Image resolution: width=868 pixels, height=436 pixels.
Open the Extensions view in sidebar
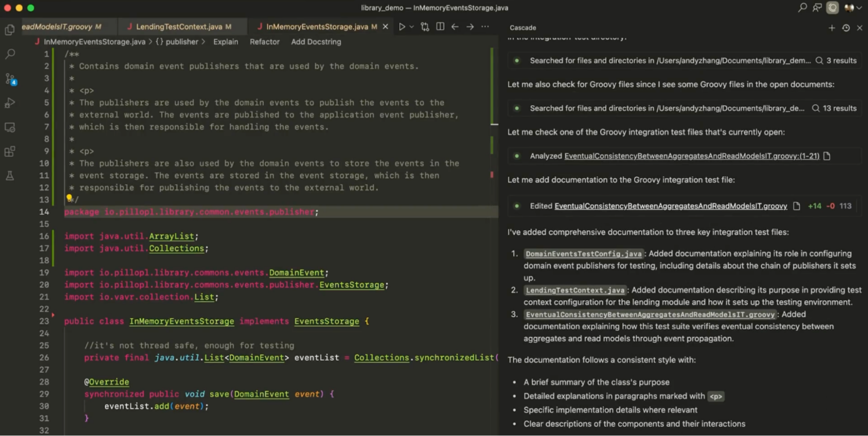pyautogui.click(x=10, y=152)
